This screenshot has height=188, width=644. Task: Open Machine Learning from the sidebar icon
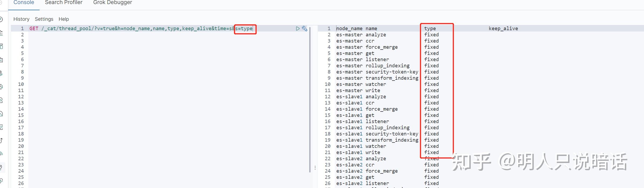click(x=1, y=87)
